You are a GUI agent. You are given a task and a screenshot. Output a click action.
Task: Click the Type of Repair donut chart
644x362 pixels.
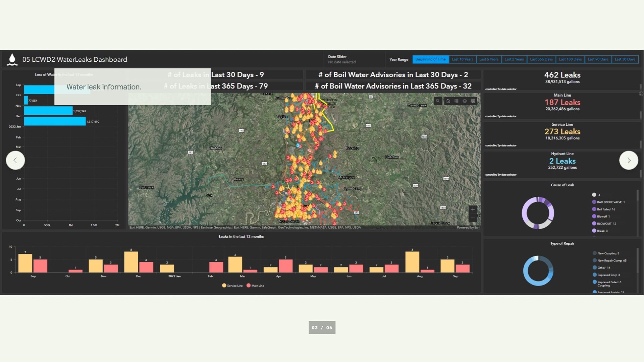point(538,271)
